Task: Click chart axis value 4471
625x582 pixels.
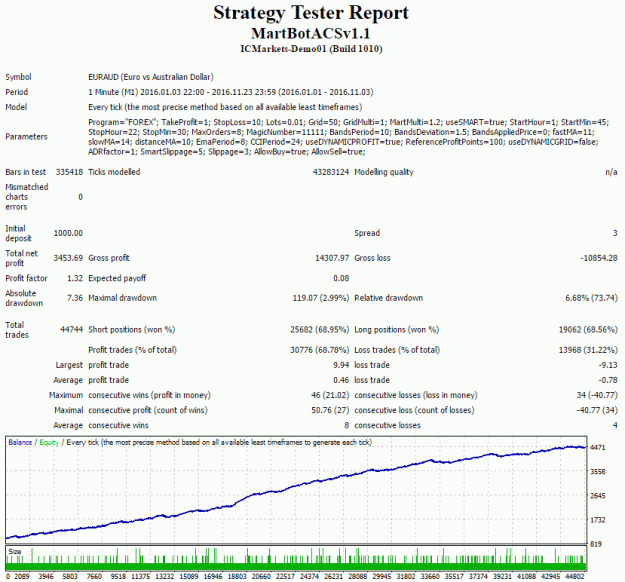Action: click(598, 448)
